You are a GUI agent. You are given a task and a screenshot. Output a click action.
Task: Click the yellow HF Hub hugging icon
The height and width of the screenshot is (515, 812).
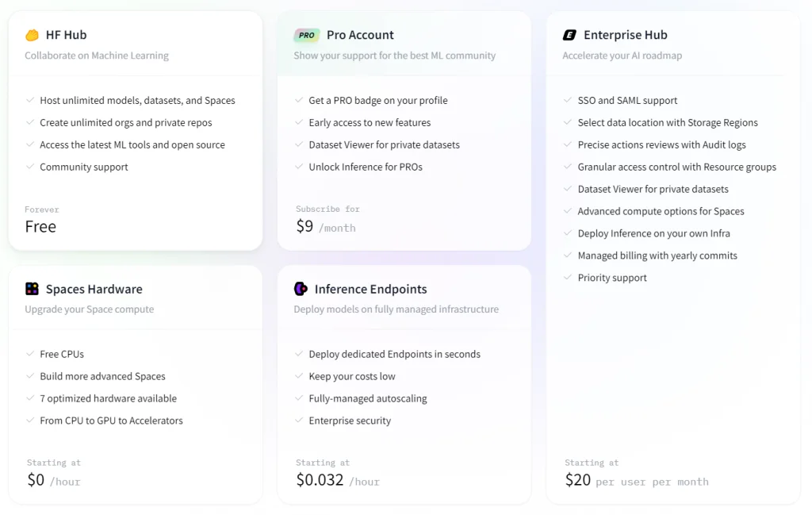(32, 35)
